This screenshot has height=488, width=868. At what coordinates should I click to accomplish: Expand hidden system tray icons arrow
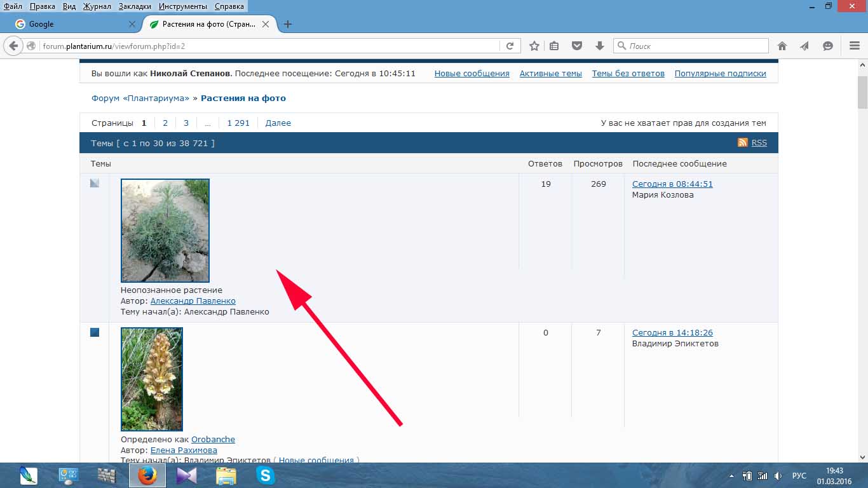(731, 476)
